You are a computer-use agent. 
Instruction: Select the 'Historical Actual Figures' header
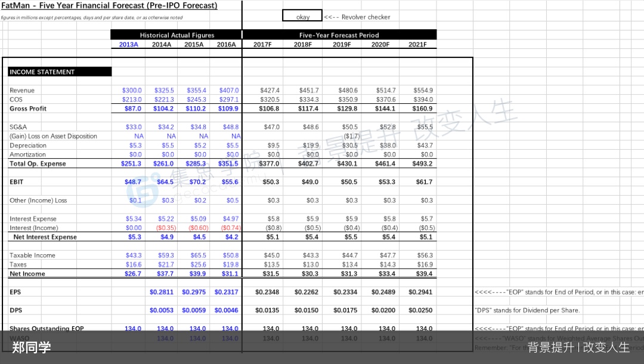click(x=177, y=35)
